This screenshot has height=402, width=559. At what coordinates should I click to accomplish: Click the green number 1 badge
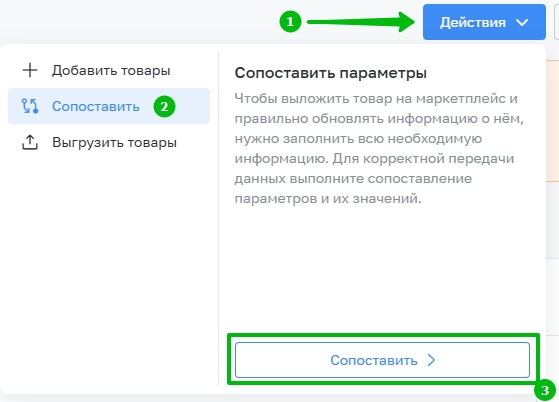(290, 22)
